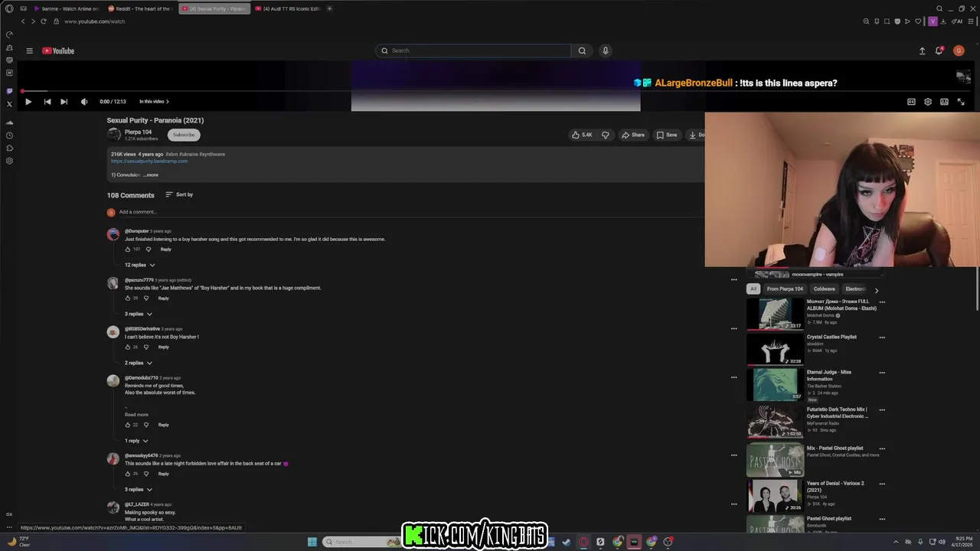Save the video to a playlist

click(667, 135)
